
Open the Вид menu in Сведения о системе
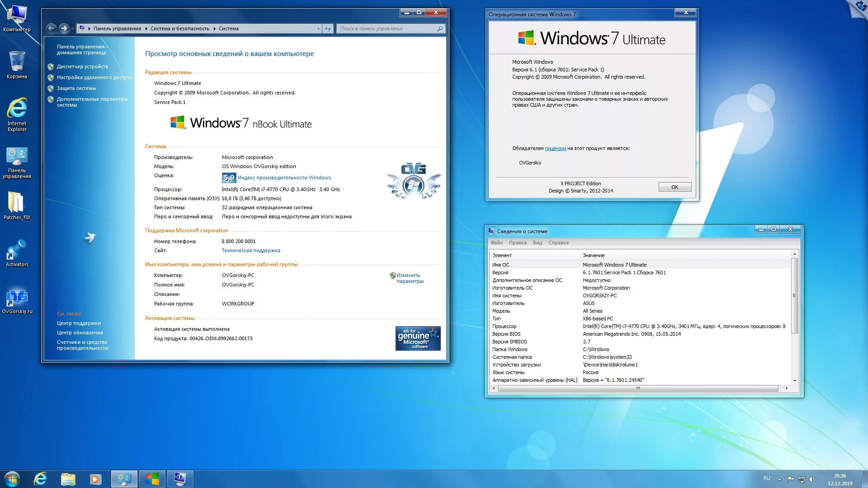[x=537, y=243]
